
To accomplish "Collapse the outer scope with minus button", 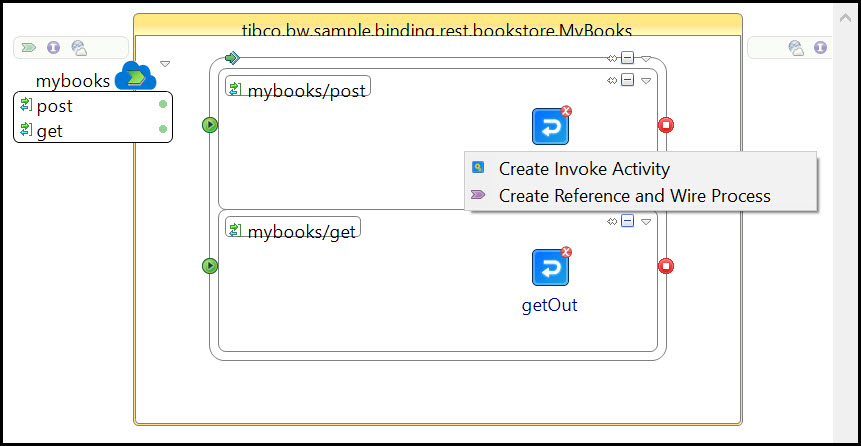I will (627, 58).
